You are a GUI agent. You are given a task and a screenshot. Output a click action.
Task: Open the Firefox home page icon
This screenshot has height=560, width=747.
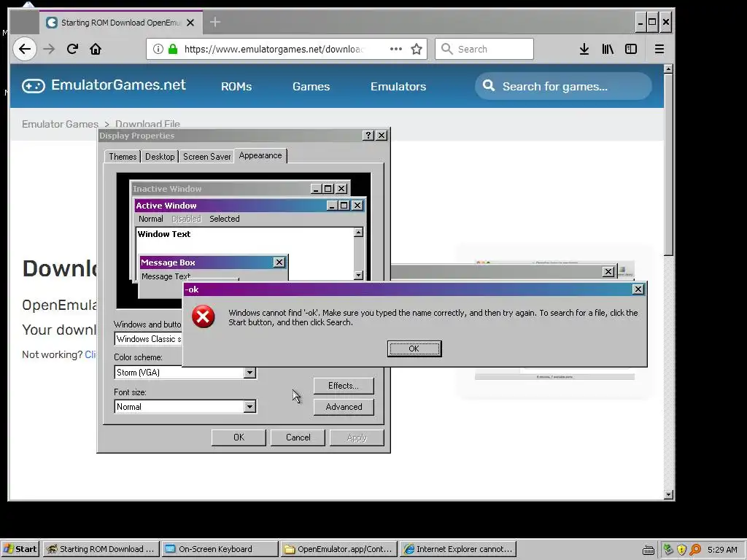tap(96, 49)
